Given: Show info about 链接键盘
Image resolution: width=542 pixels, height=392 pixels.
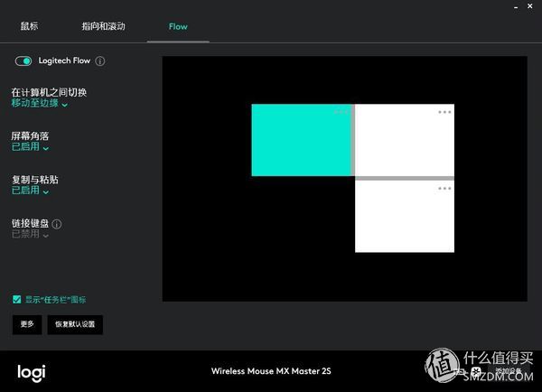Looking at the screenshot, I should [x=57, y=224].
